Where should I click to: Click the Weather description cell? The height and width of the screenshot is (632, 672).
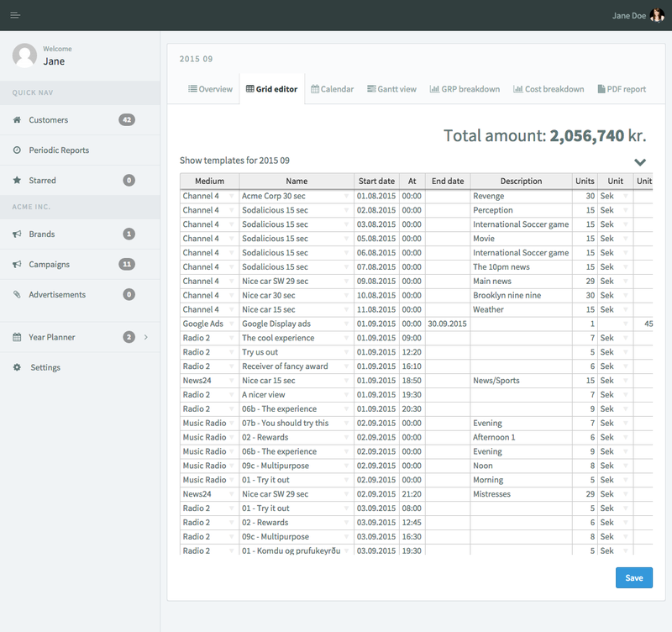(x=521, y=309)
